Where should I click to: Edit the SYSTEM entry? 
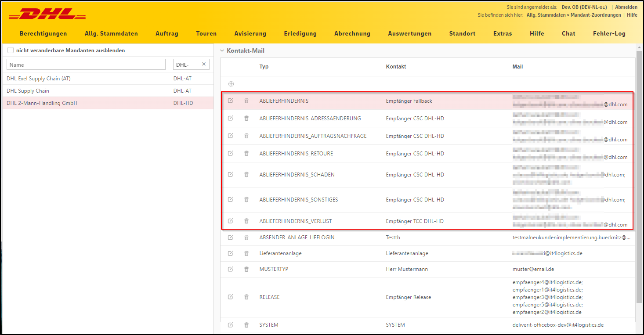[x=231, y=325]
